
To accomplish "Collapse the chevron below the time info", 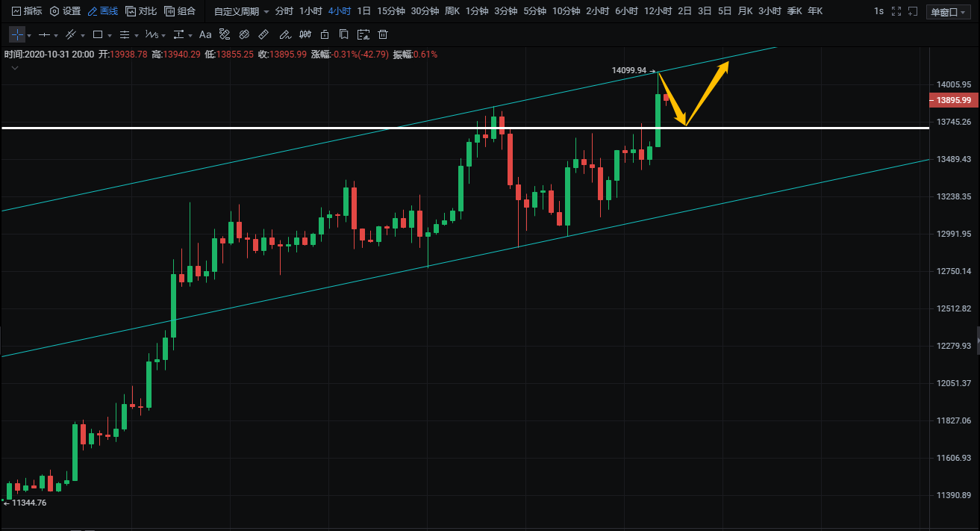I will pos(15,68).
